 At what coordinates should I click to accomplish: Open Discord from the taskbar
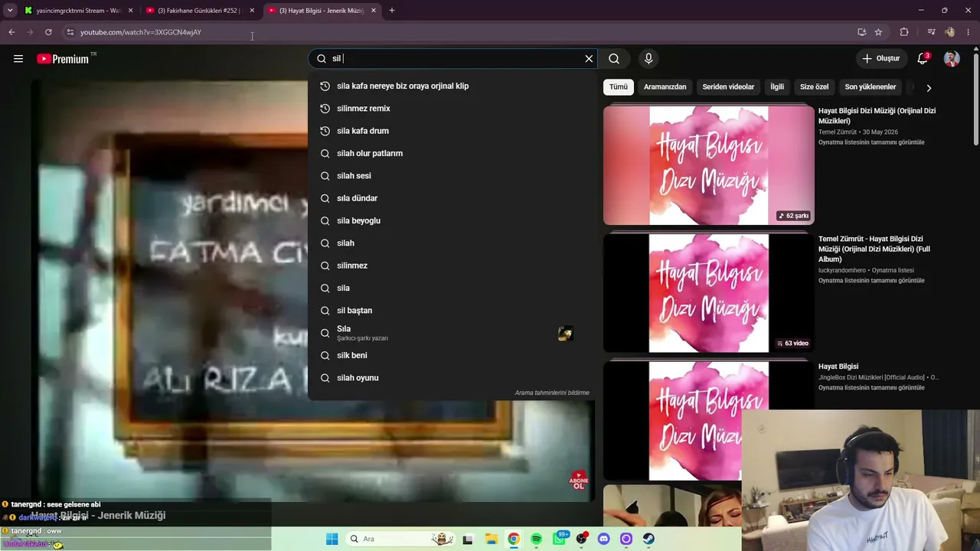[x=603, y=539]
